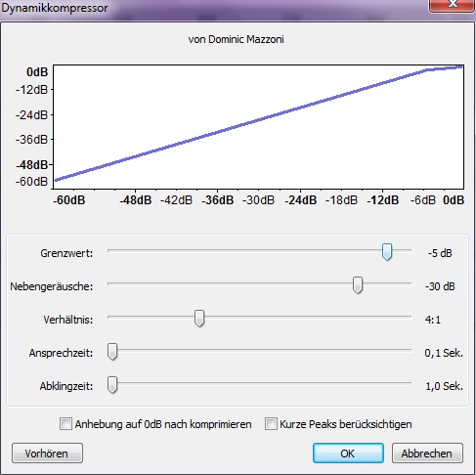Confirm with the OK button
476x475 pixels.
pyautogui.click(x=348, y=453)
